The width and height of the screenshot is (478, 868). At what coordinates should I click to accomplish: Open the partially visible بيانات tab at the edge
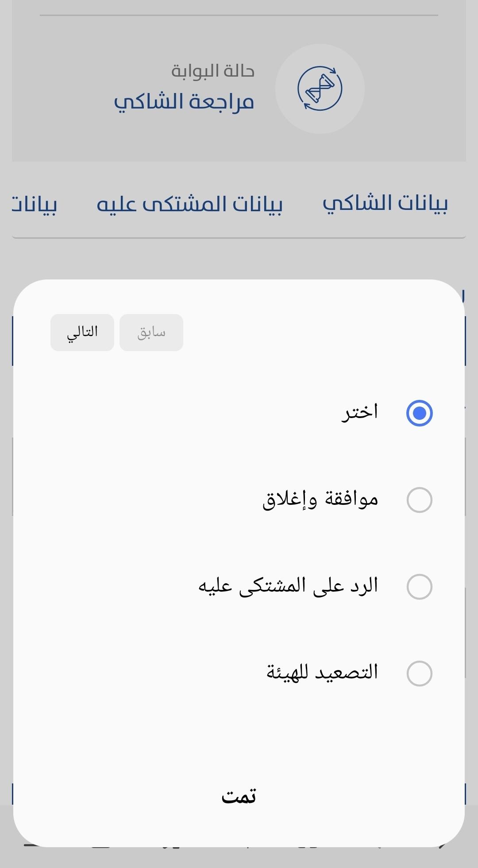pos(35,205)
